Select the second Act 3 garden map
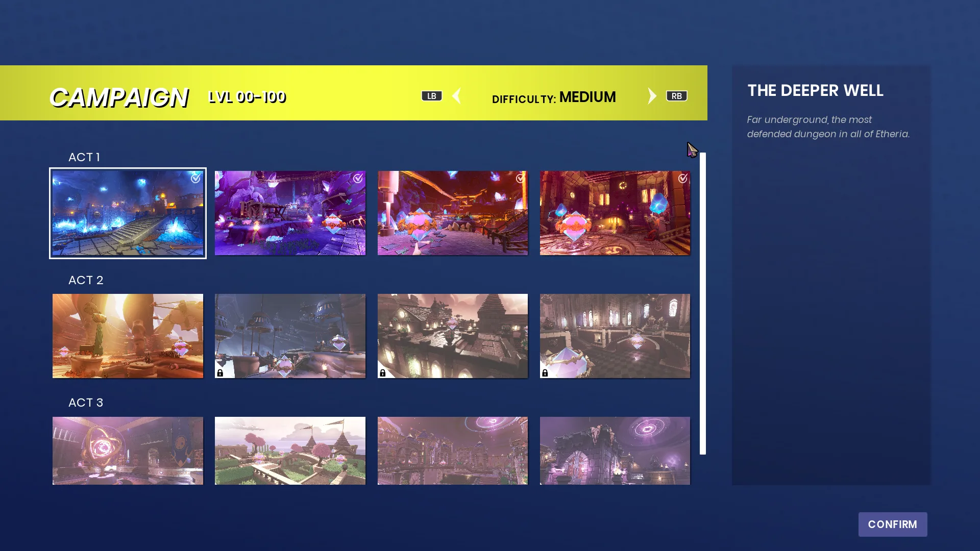This screenshot has height=551, width=980. pos(290,450)
